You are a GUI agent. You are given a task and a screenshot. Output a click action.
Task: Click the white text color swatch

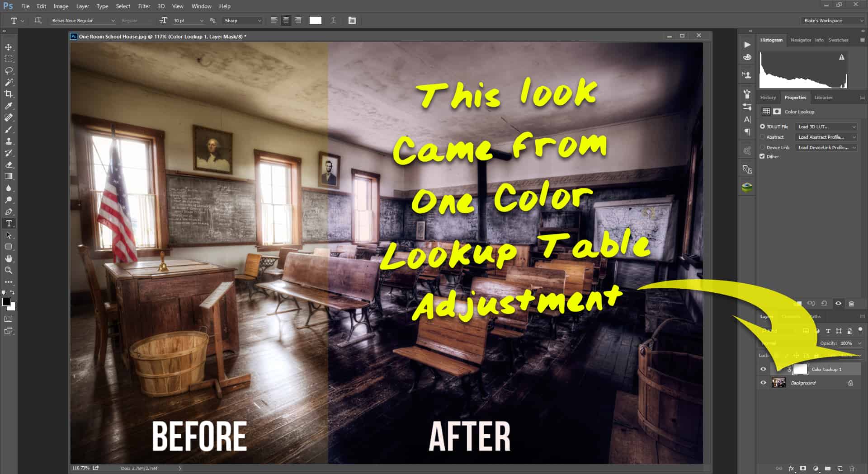point(315,20)
